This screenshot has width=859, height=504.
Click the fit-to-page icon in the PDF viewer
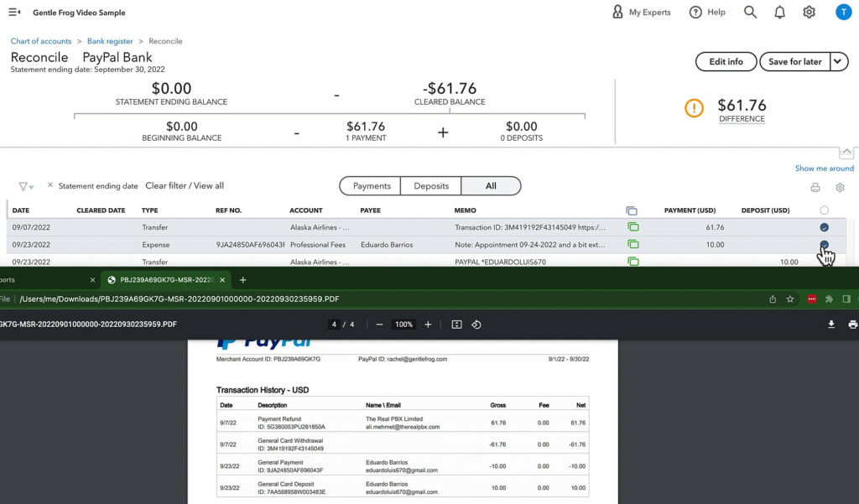tap(455, 324)
